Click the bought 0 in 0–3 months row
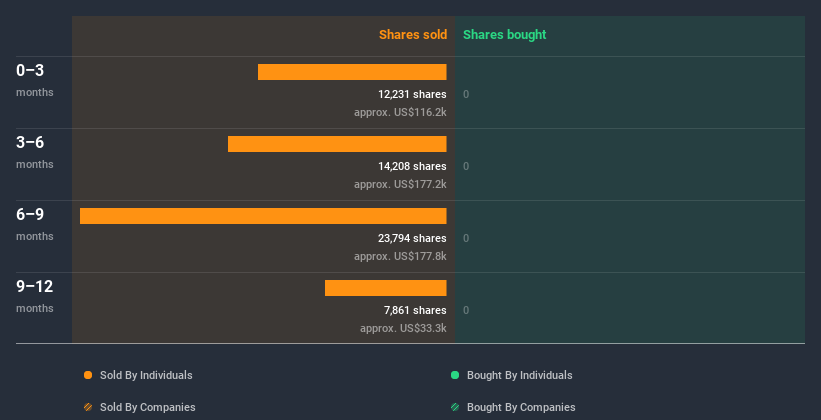The image size is (821, 420). pos(466,94)
